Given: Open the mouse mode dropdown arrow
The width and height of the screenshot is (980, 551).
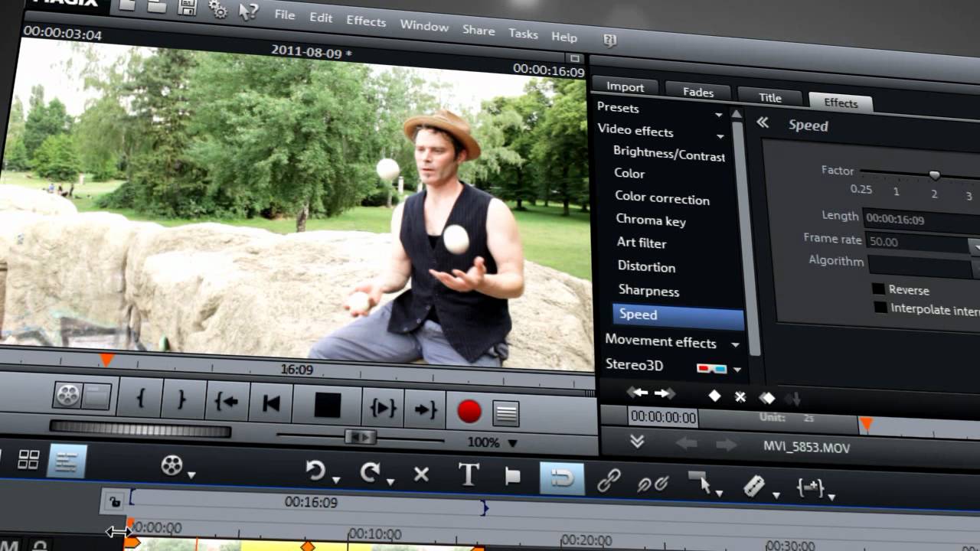Looking at the screenshot, I should point(719,494).
